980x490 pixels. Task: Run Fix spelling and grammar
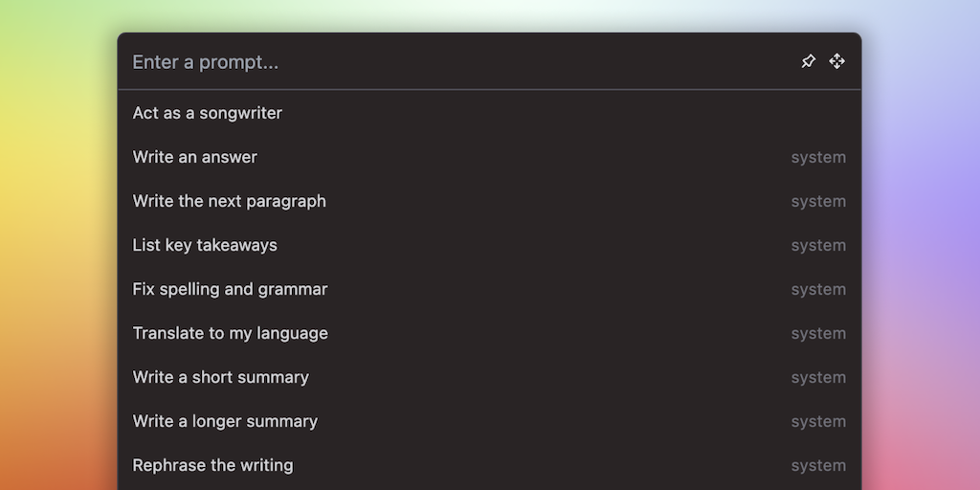tap(231, 289)
